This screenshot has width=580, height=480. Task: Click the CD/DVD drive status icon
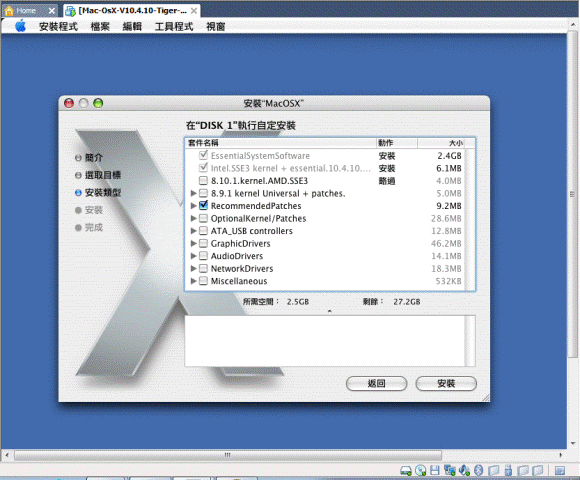[421, 471]
